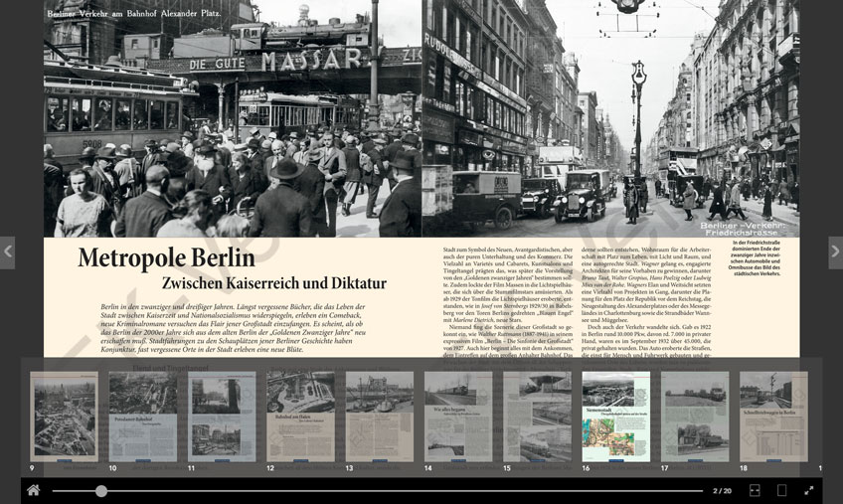Viewport: 843px width, 504px height.
Task: Click subtitle 'Zwischen Kaiserreich und Diktatur'
Action: 274,283
